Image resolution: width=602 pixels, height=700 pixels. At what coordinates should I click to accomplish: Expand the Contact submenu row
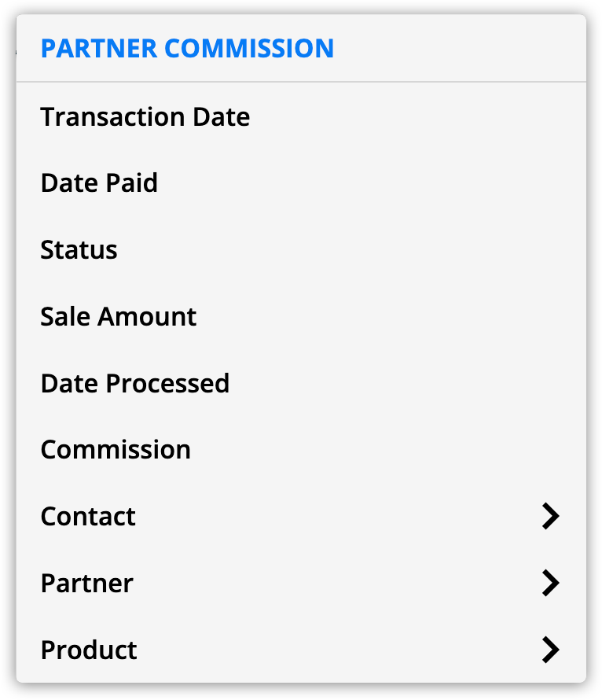click(300, 517)
